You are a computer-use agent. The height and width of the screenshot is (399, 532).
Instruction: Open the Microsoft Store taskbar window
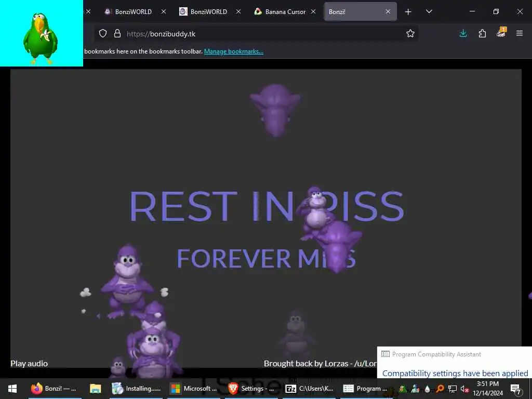click(194, 389)
